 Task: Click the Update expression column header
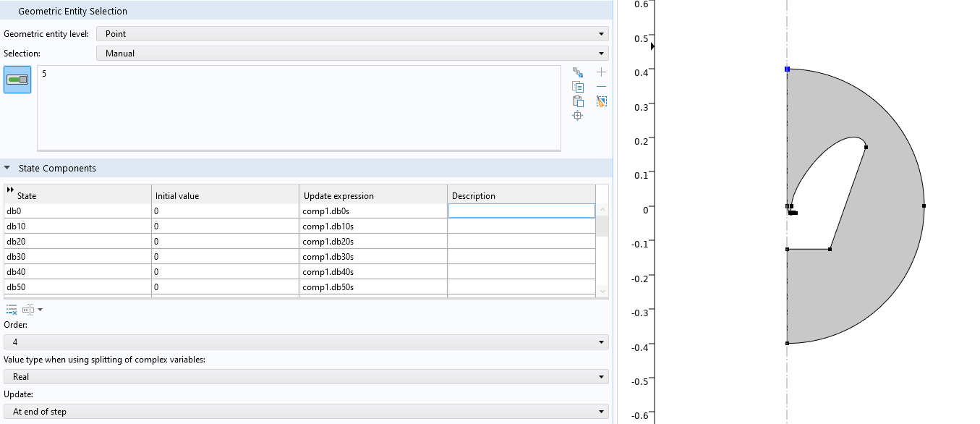372,196
